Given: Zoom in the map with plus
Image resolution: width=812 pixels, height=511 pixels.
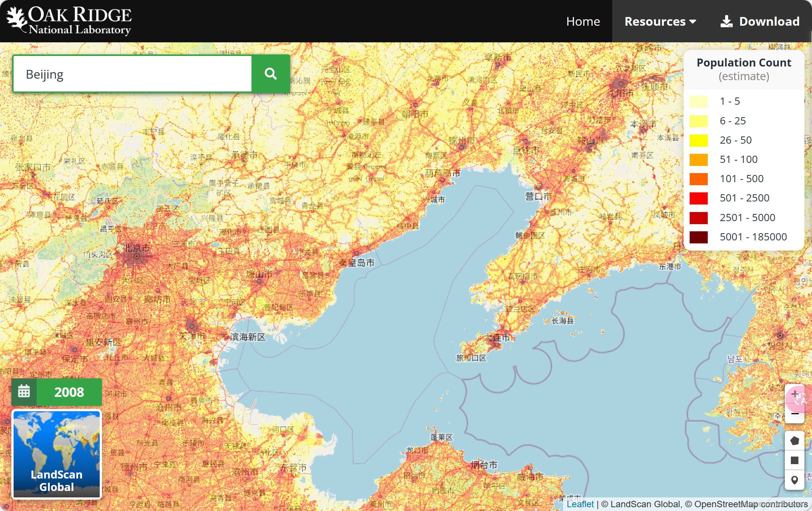Looking at the screenshot, I should pos(794,394).
